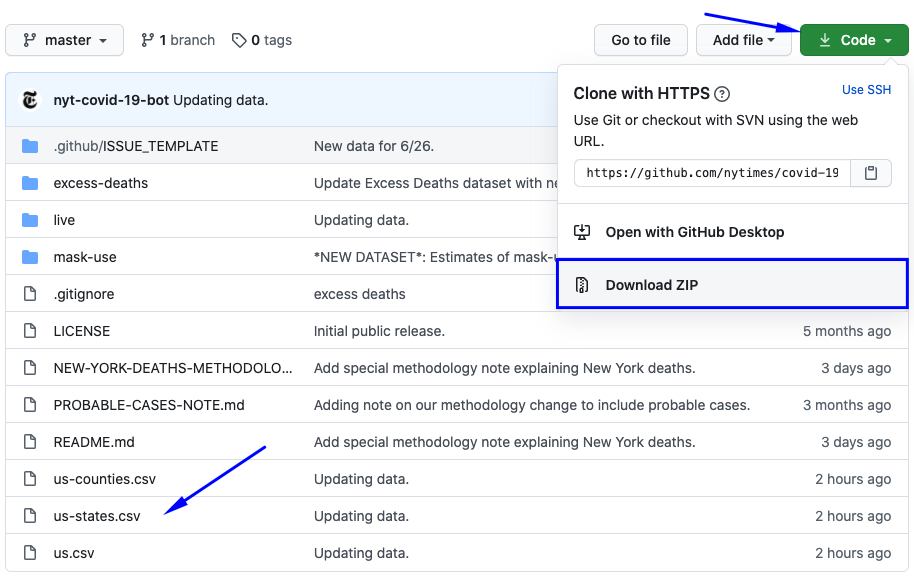914x578 pixels.
Task: Click file icon for us.csv
Action: [30, 553]
